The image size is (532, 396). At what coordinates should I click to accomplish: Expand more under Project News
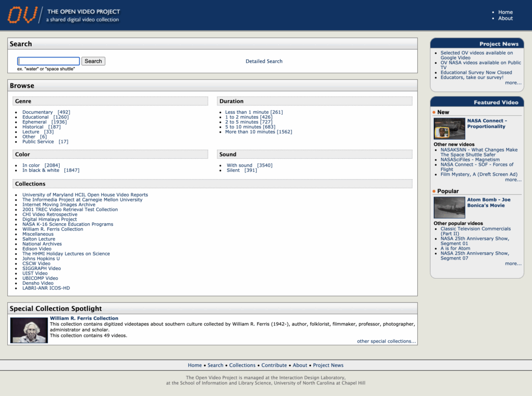(x=513, y=83)
